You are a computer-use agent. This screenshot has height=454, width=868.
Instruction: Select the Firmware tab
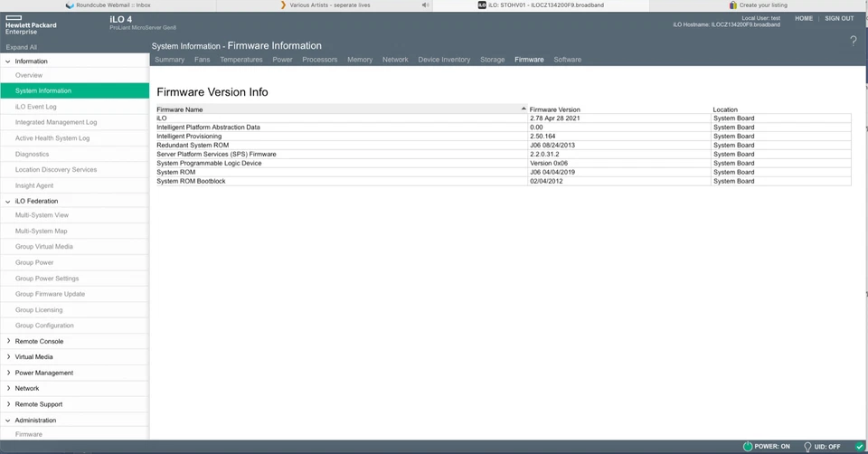(x=529, y=60)
